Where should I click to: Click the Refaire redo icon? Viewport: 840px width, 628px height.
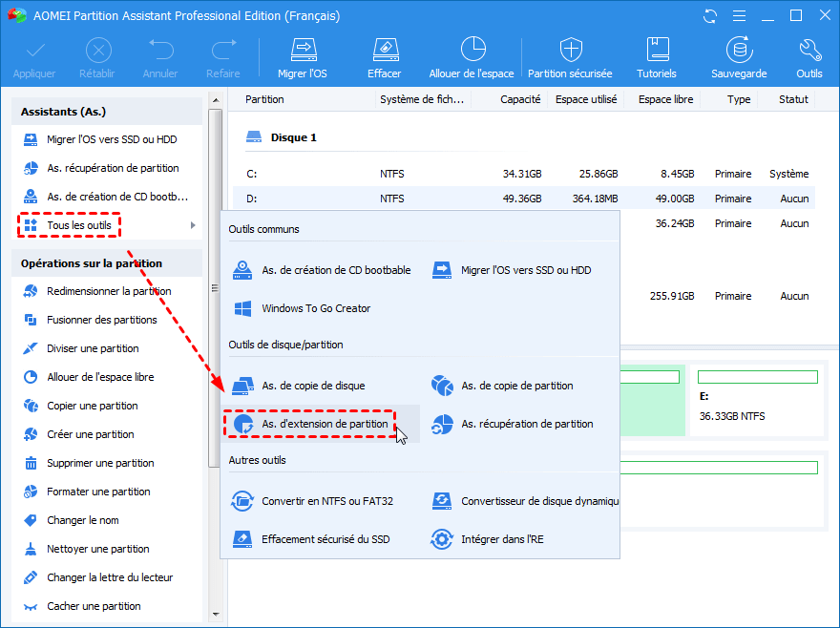[x=224, y=50]
